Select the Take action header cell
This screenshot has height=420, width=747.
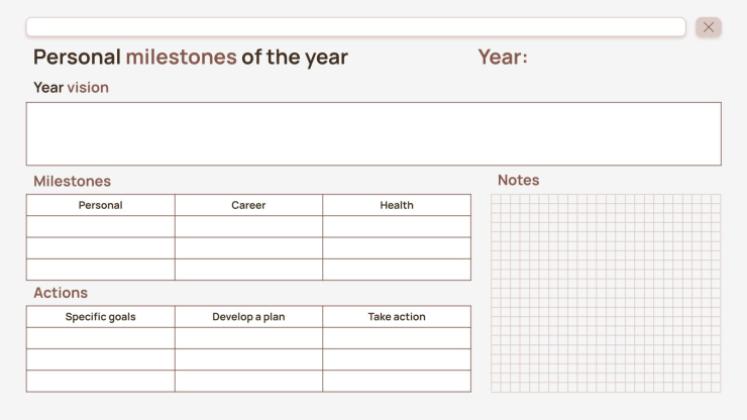point(396,317)
